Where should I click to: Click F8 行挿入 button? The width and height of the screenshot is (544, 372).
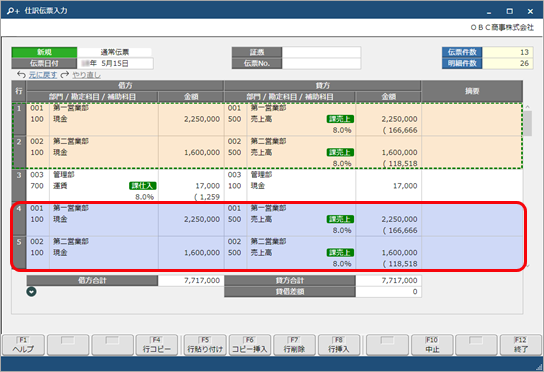point(339,345)
